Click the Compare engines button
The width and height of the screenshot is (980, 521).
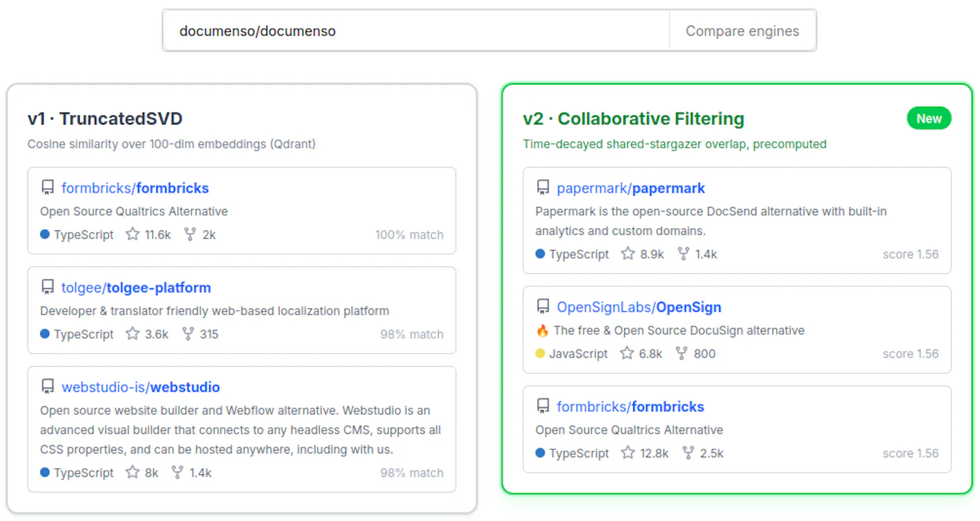point(742,31)
